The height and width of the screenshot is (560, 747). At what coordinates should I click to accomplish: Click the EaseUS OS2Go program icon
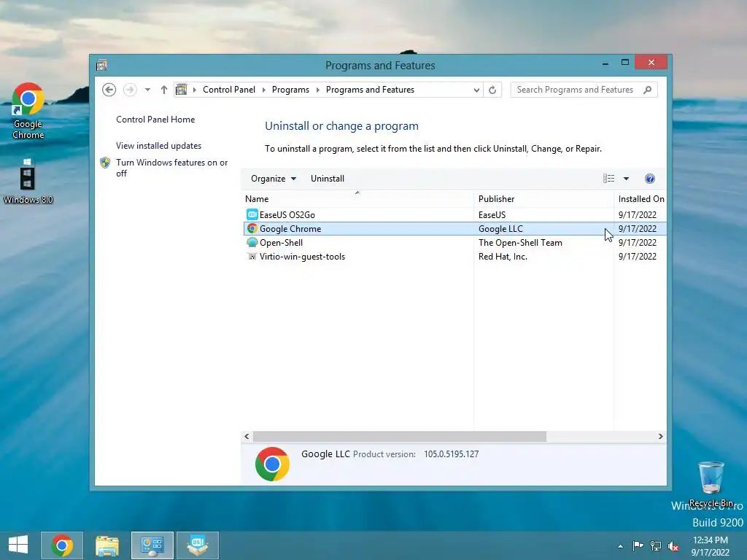tap(252, 215)
